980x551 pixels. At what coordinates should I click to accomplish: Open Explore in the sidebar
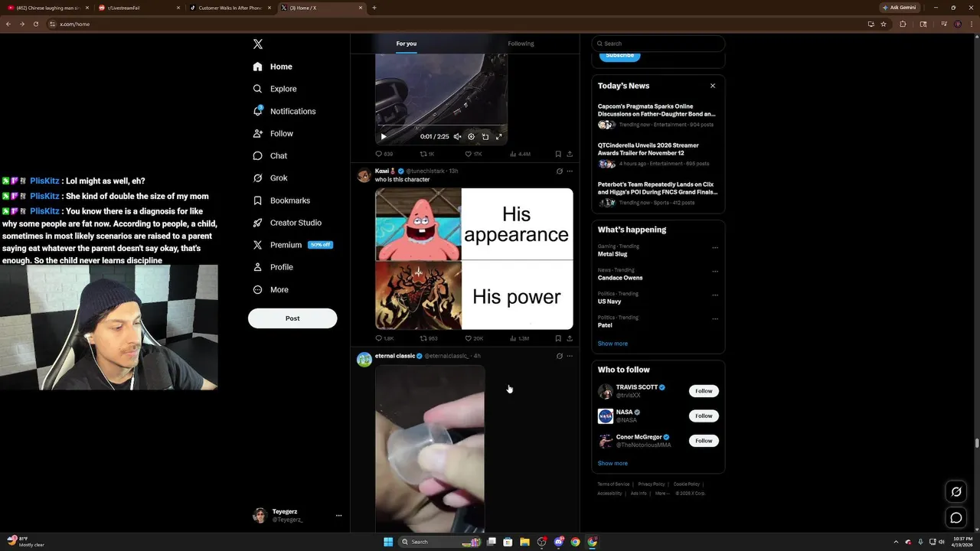[274, 89]
